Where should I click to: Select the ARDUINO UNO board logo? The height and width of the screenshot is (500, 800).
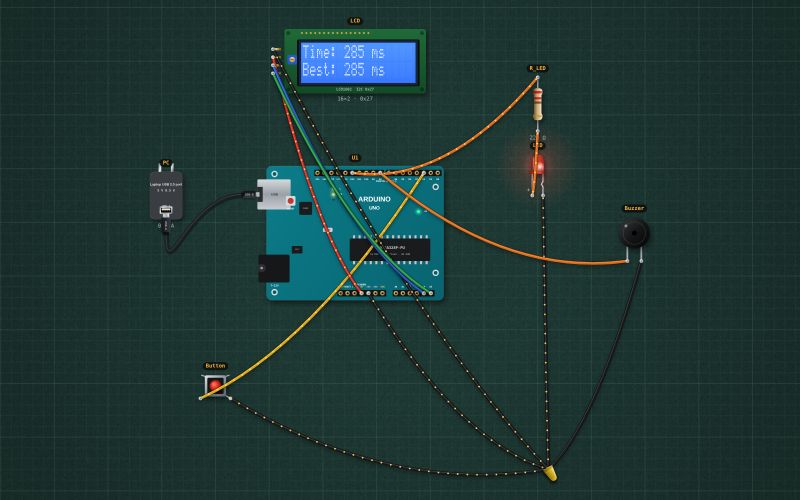tap(374, 202)
